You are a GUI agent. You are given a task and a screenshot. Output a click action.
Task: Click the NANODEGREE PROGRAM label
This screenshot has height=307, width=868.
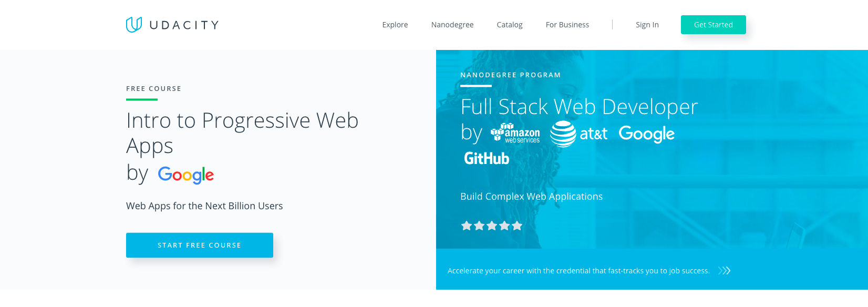click(511, 75)
